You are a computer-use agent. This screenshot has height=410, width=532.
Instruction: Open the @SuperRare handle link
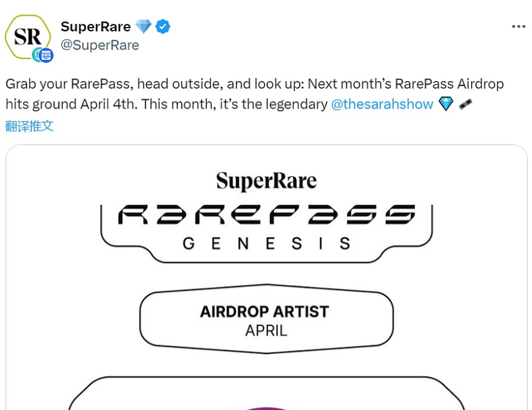pyautogui.click(x=100, y=45)
